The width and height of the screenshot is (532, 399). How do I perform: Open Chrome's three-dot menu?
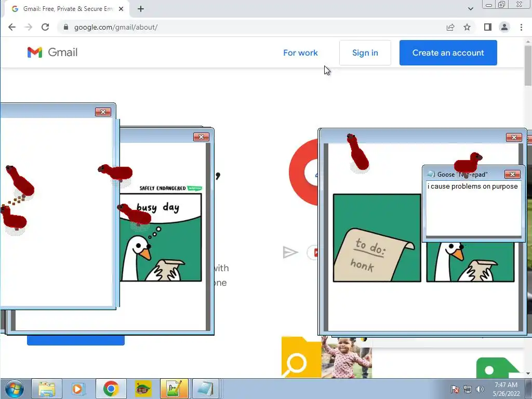coord(521,27)
